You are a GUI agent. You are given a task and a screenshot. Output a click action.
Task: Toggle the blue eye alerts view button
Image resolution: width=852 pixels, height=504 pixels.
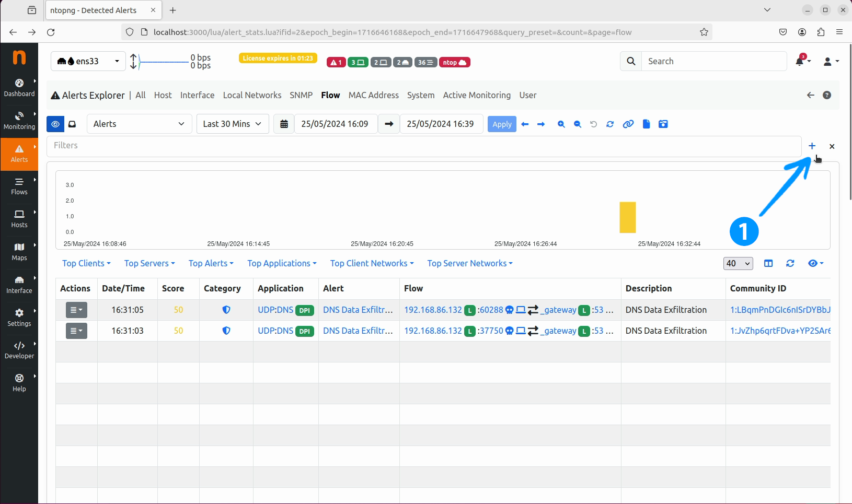tap(55, 124)
